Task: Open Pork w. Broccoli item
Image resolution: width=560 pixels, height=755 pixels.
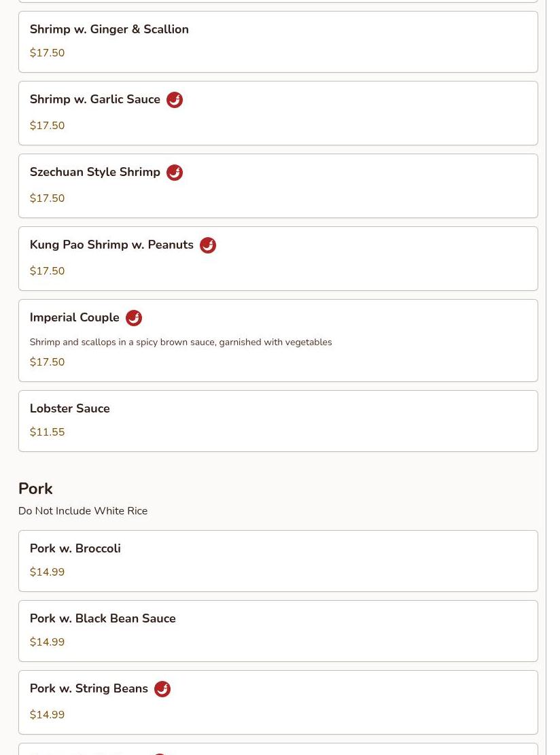Action: (x=75, y=548)
